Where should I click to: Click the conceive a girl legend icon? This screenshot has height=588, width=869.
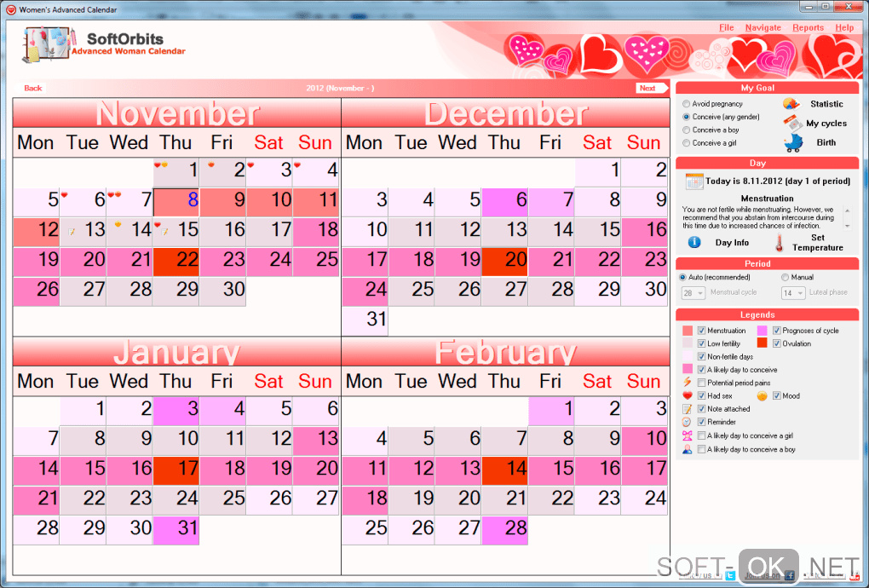point(688,435)
